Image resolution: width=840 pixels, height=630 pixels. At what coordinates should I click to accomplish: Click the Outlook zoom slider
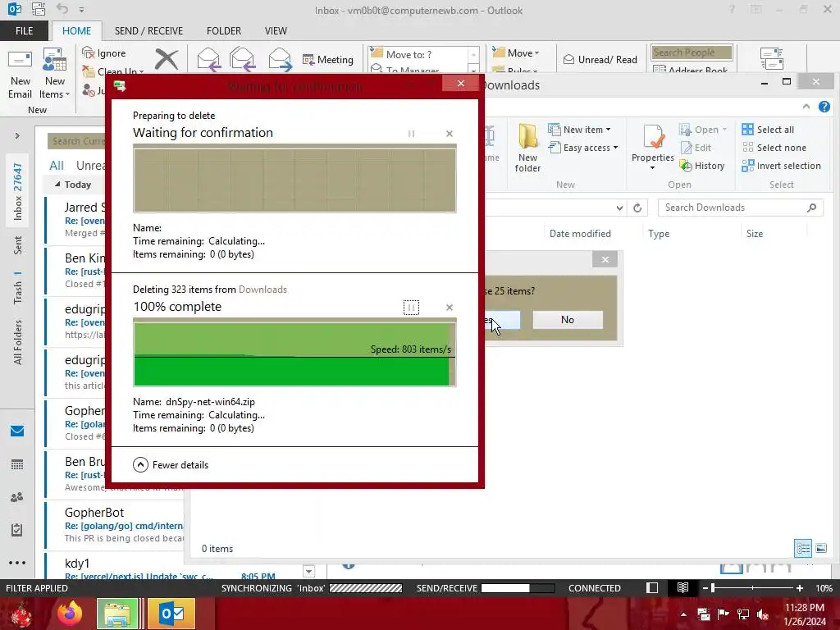click(x=753, y=588)
